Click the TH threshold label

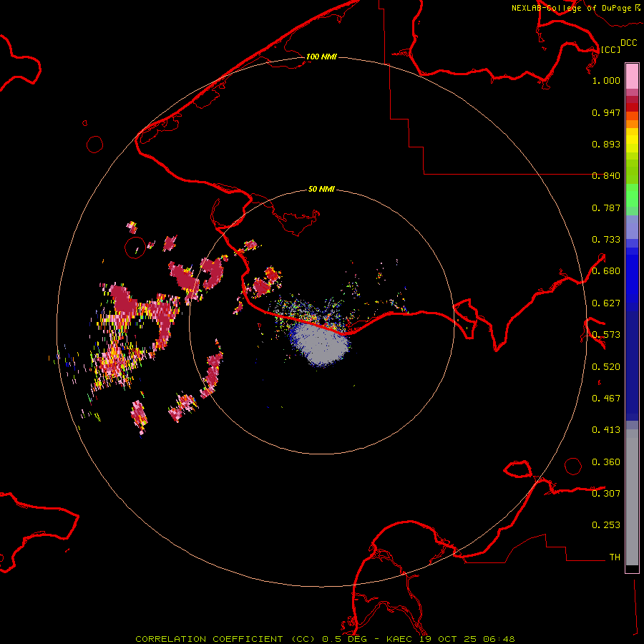coord(615,557)
